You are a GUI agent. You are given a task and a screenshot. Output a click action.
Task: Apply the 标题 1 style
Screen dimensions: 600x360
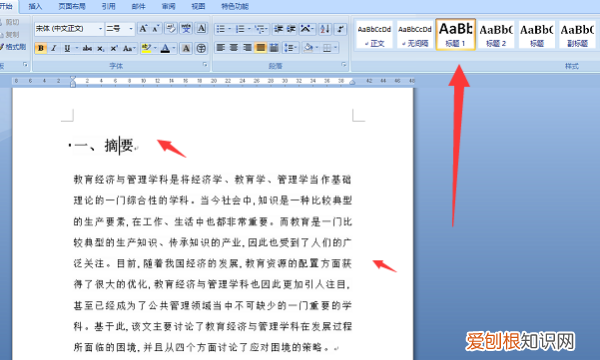point(455,34)
